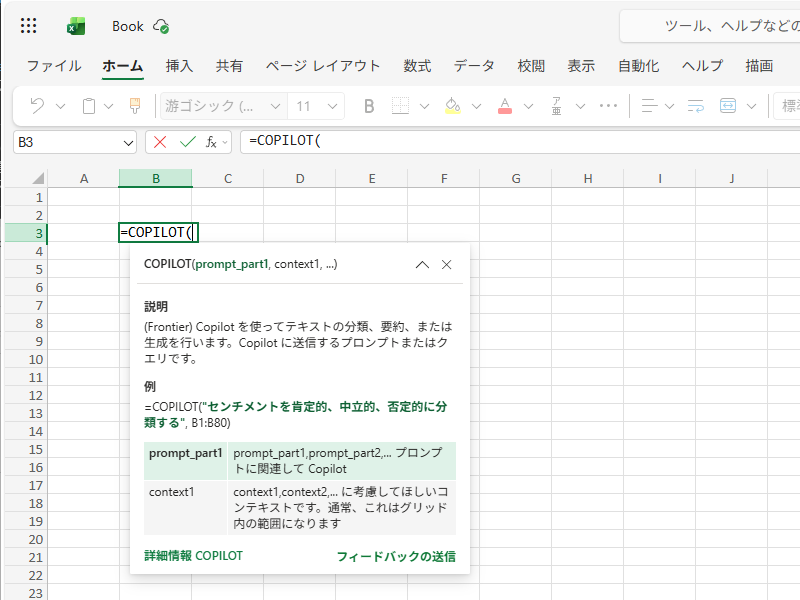The height and width of the screenshot is (600, 800).
Task: Open the 描画 tab
Action: coord(759,66)
